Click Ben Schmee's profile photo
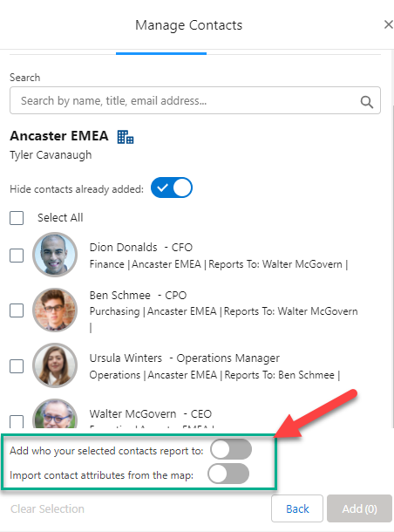Screen dimensions: 394x532 coord(55,310)
